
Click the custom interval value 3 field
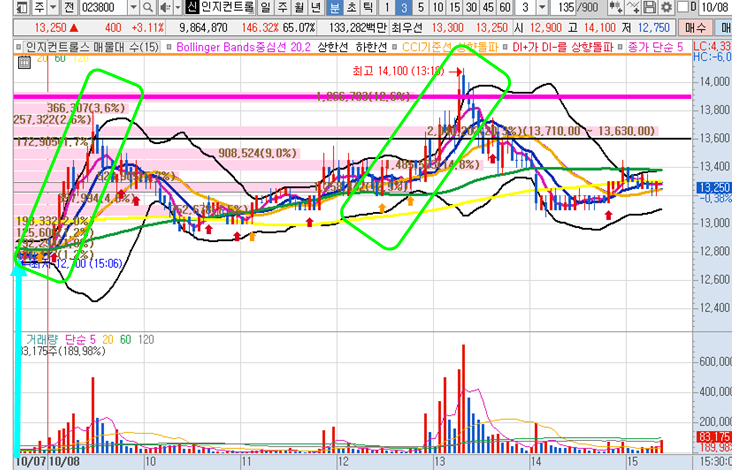[525, 7]
